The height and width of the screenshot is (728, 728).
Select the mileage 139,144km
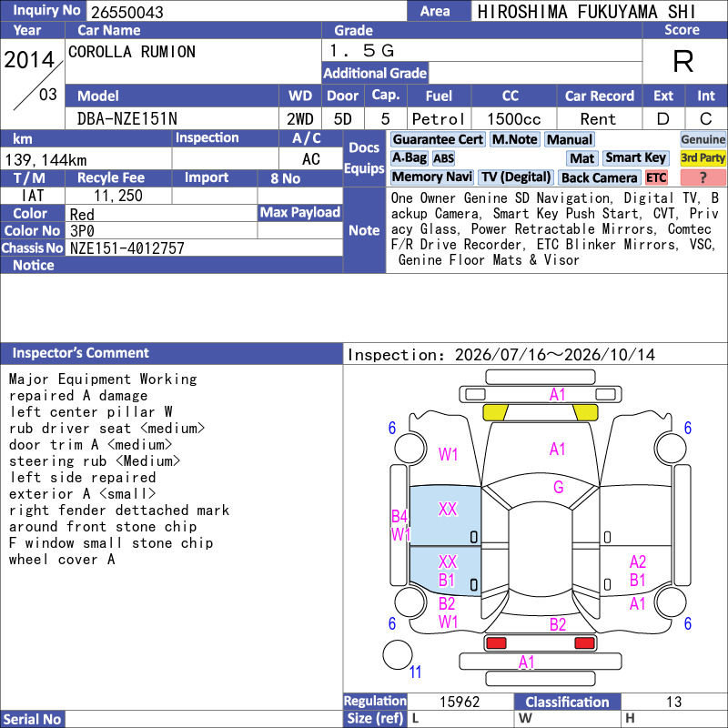pos(45,160)
